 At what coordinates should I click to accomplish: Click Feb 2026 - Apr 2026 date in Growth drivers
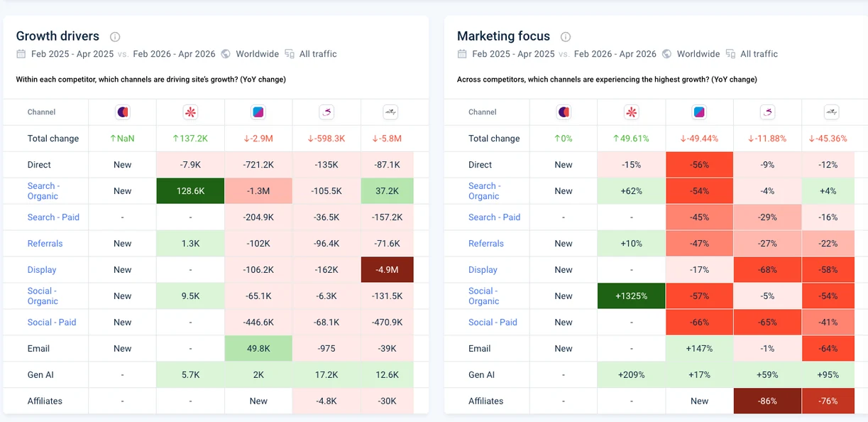(x=174, y=54)
